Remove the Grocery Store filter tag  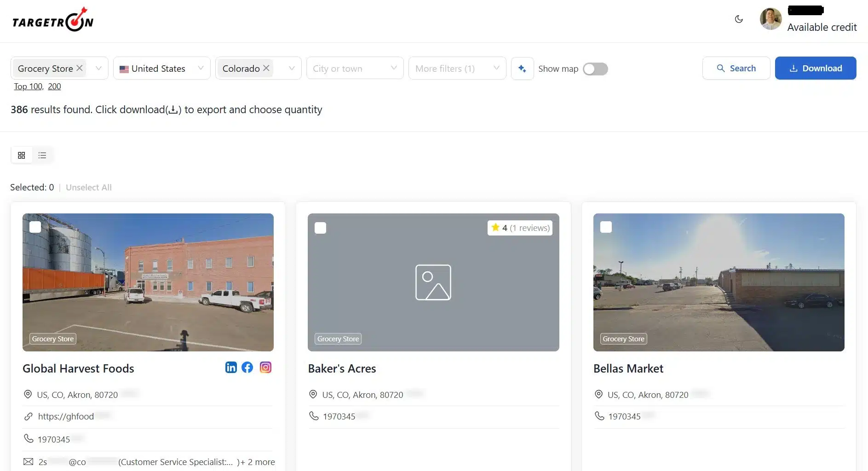80,68
